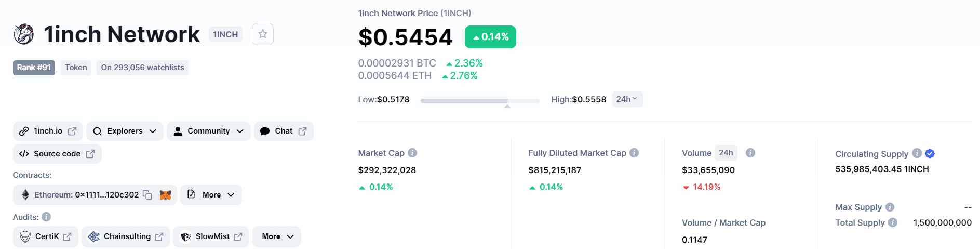980x250 pixels.
Task: Expand the Explorers dropdown
Action: click(125, 131)
